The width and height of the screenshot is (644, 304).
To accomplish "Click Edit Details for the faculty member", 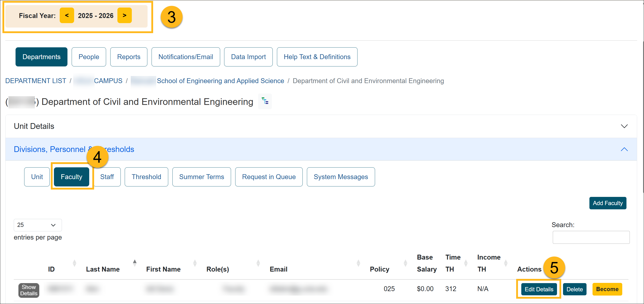I will tap(539, 289).
